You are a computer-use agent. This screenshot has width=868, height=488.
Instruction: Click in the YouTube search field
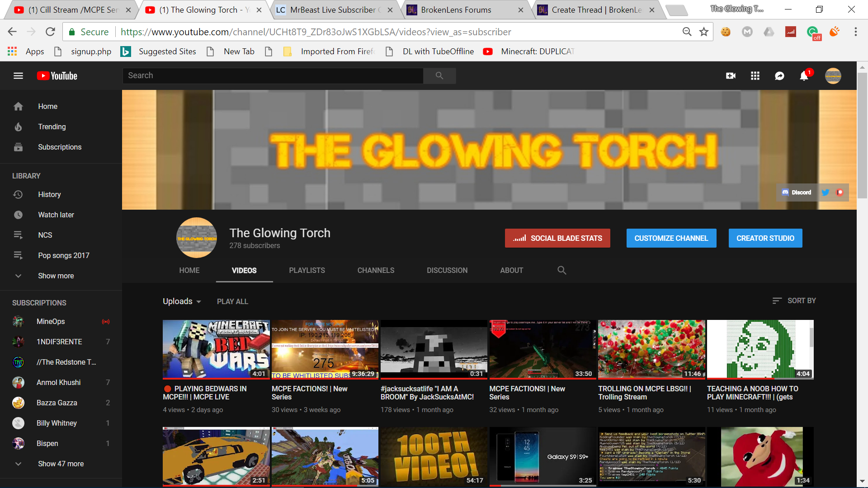[x=273, y=75]
